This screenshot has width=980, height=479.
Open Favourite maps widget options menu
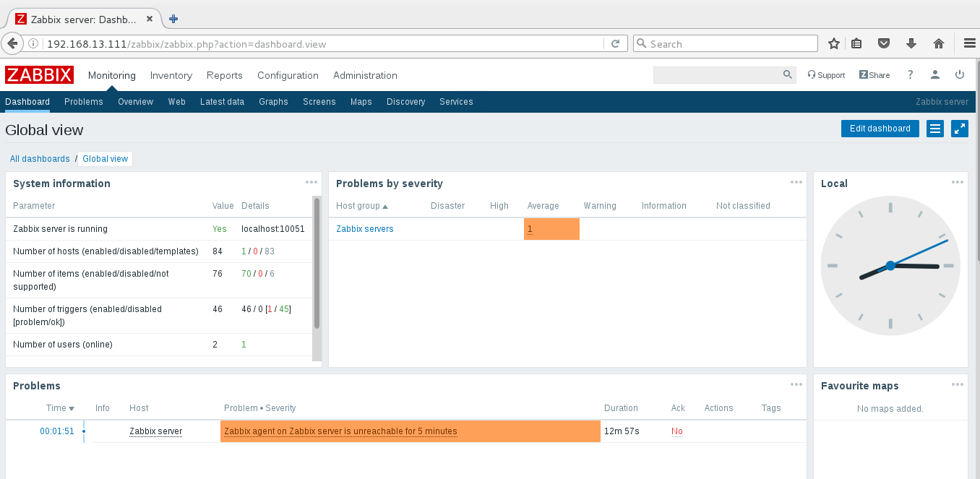(x=958, y=385)
